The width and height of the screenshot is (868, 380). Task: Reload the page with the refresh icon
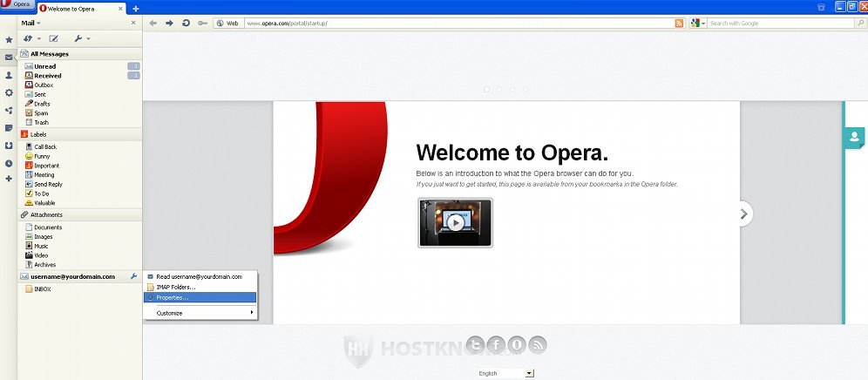tap(186, 24)
